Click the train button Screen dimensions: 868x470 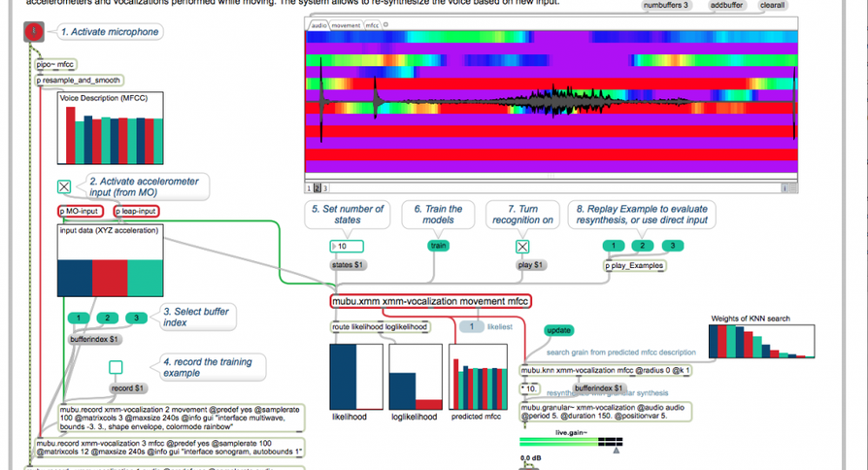(x=439, y=246)
